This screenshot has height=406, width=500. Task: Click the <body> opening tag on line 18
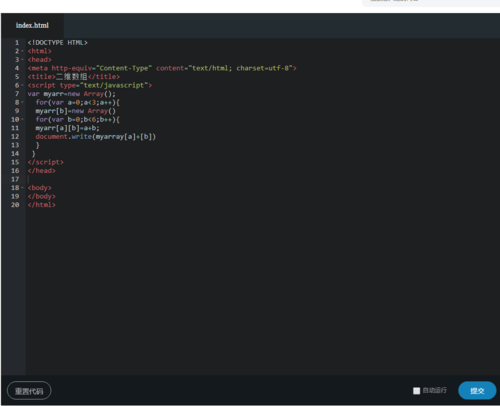(x=40, y=188)
